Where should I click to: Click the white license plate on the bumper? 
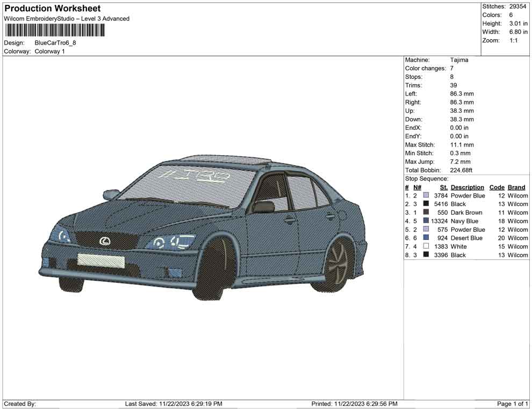pos(101,260)
